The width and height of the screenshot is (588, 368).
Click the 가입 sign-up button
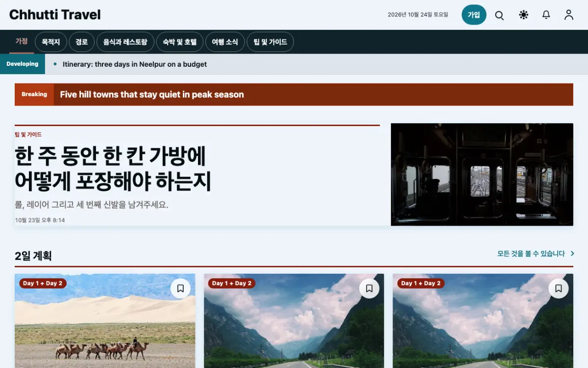pyautogui.click(x=474, y=15)
